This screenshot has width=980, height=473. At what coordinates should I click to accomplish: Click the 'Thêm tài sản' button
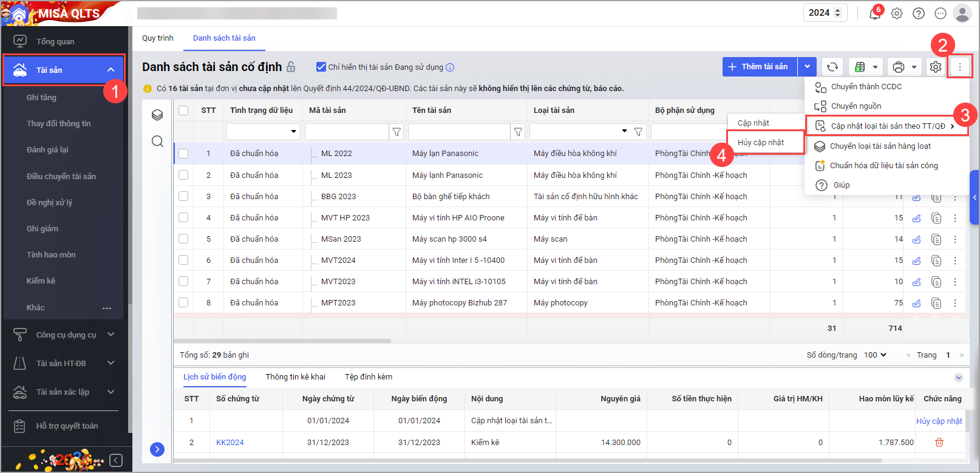click(x=759, y=67)
